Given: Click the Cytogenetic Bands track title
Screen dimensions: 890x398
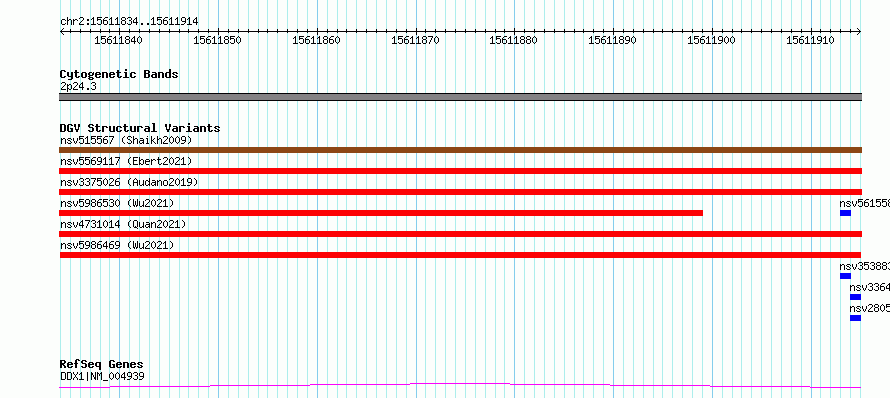Looking at the screenshot, I should click(x=119, y=74).
